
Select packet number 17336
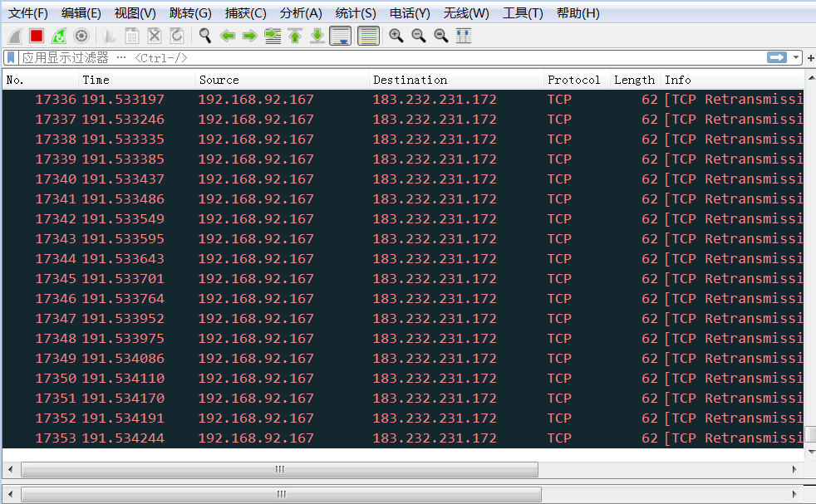(x=403, y=100)
